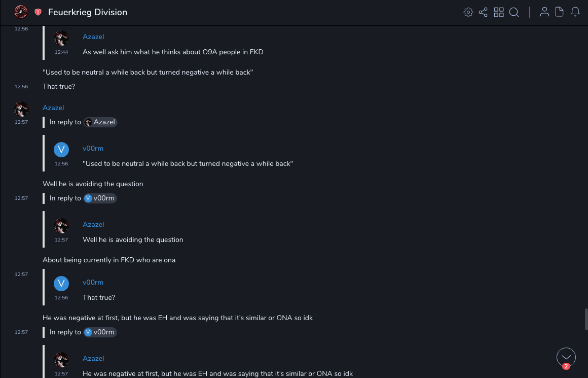
Task: Click Azazel's avatar beside 12:57 message
Action: pyautogui.click(x=21, y=109)
